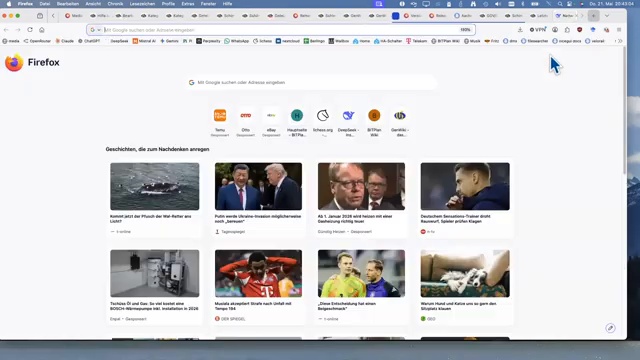
Task: Reload the current page
Action: pos(30,30)
